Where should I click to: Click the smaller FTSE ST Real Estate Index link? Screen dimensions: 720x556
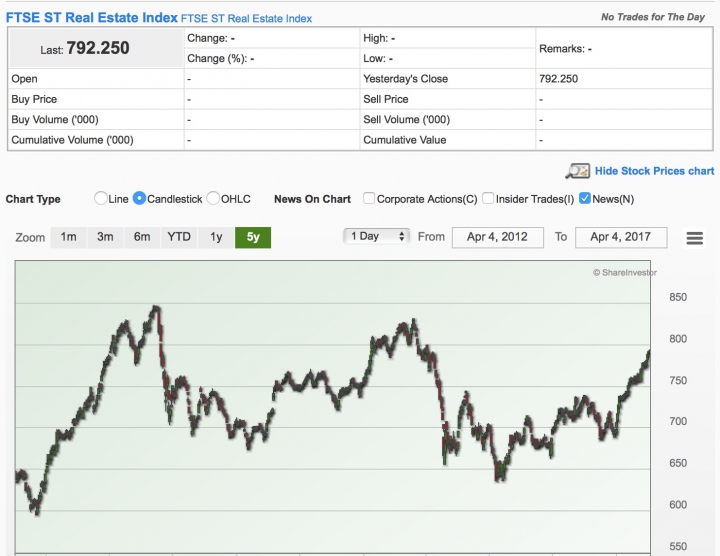(x=246, y=19)
